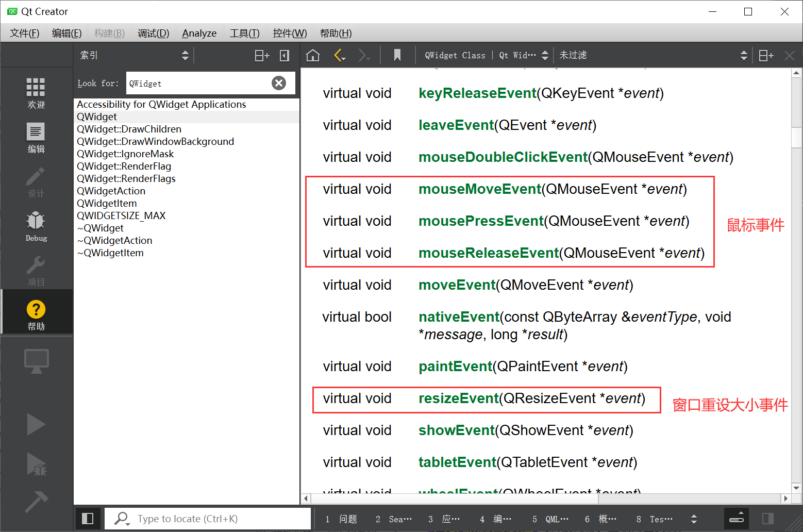Open the Analyze menu
The height and width of the screenshot is (532, 803).
click(x=199, y=33)
